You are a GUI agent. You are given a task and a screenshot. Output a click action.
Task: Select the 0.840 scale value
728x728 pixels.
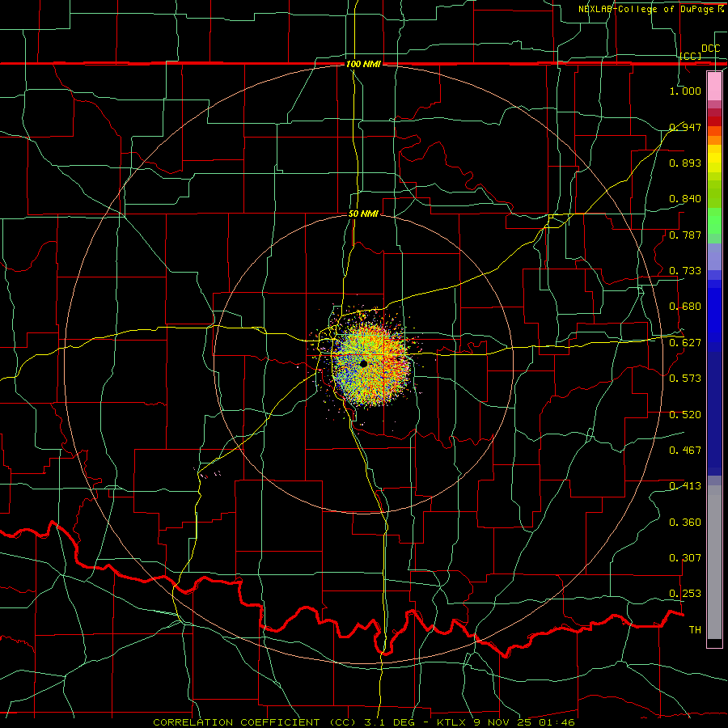(x=685, y=199)
